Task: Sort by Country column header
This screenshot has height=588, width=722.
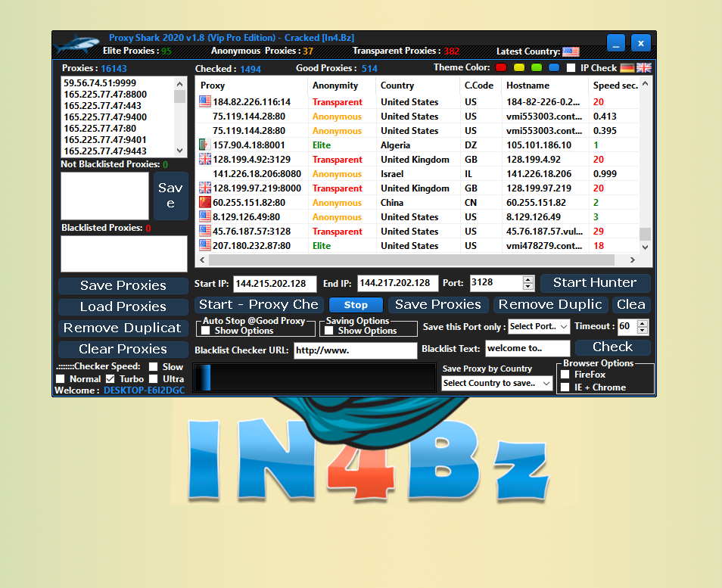Action: point(418,86)
